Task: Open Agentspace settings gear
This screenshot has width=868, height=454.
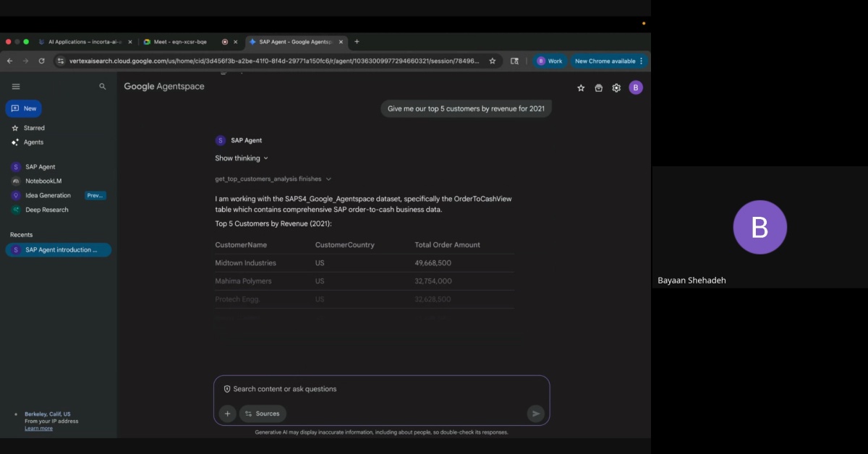Action: coord(616,88)
